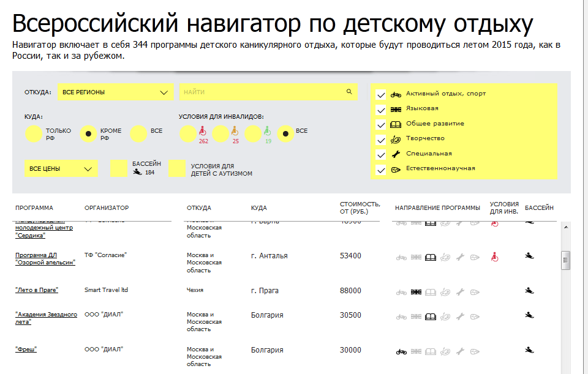Open the Все цены dropdown

[x=61, y=169]
